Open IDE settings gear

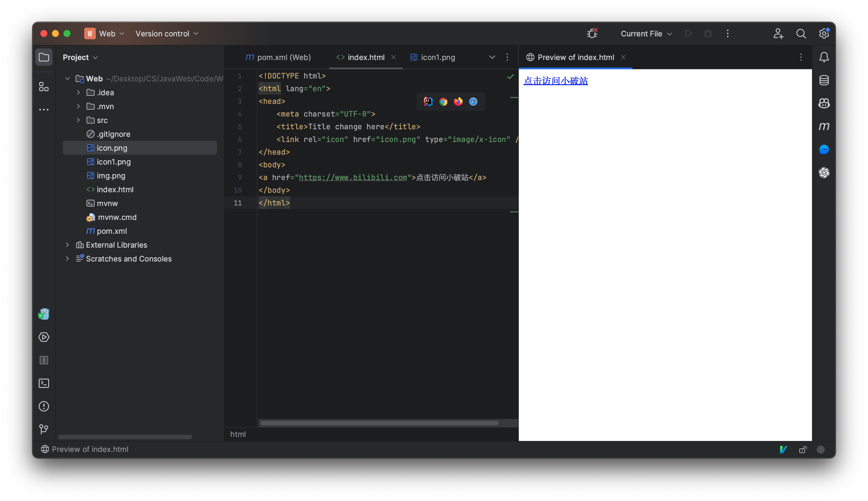(824, 34)
